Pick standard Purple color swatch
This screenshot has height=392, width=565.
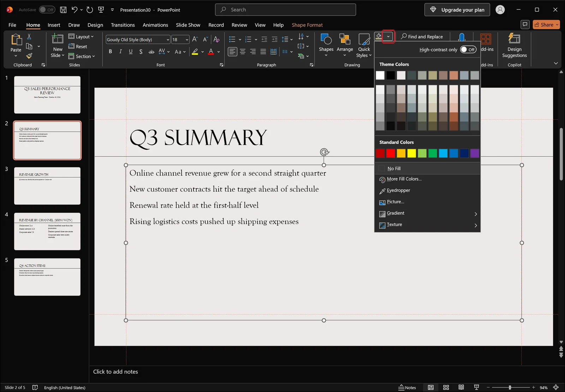[475, 153]
